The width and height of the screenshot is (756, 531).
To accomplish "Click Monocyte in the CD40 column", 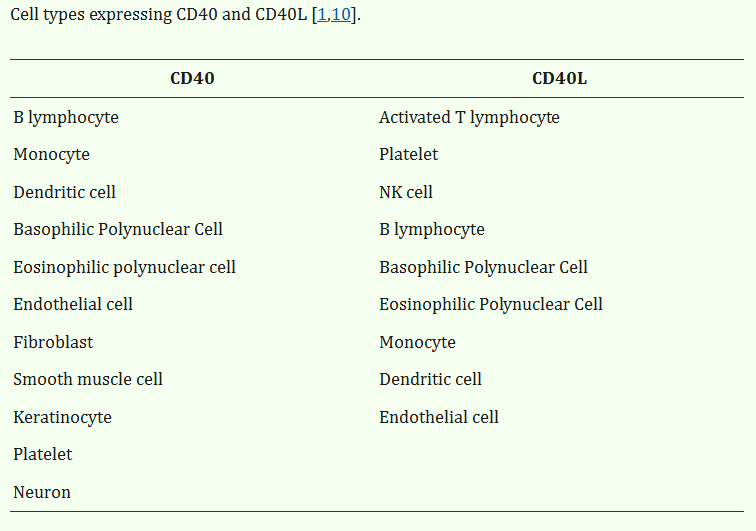I will [x=51, y=155].
